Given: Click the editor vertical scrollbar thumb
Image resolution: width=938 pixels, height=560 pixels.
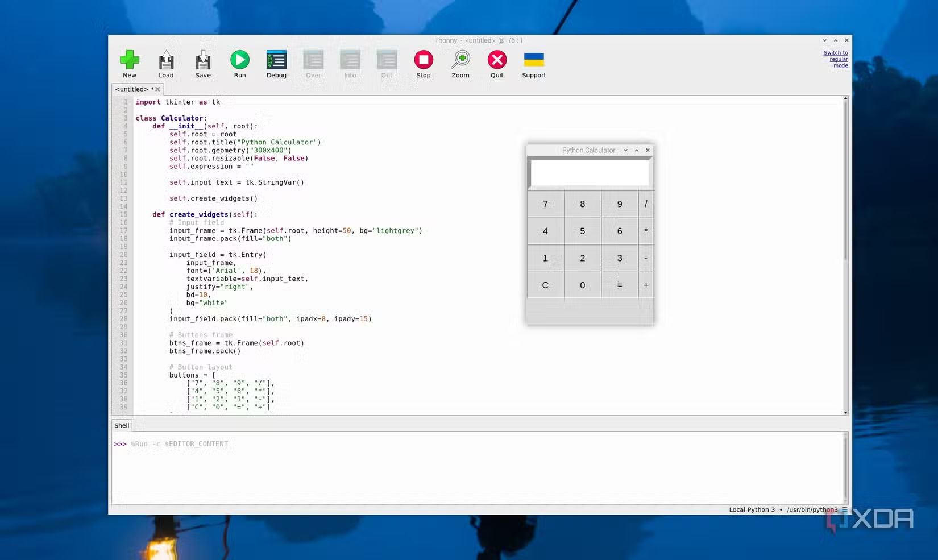Looking at the screenshot, I should point(845,181).
